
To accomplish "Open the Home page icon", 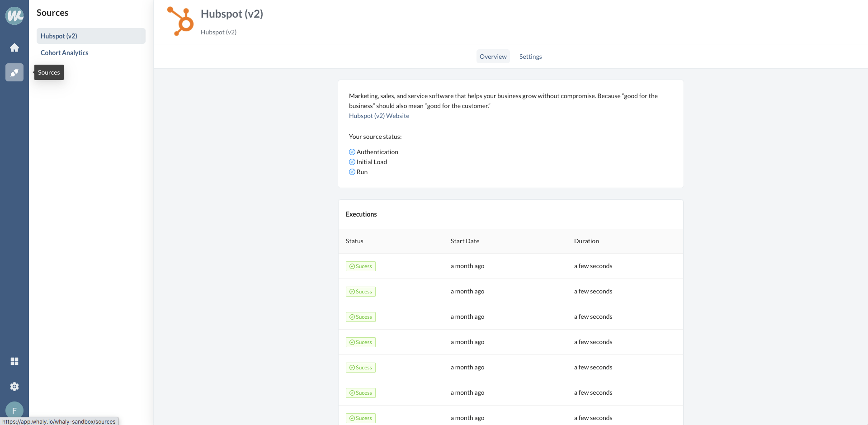I will [x=14, y=47].
